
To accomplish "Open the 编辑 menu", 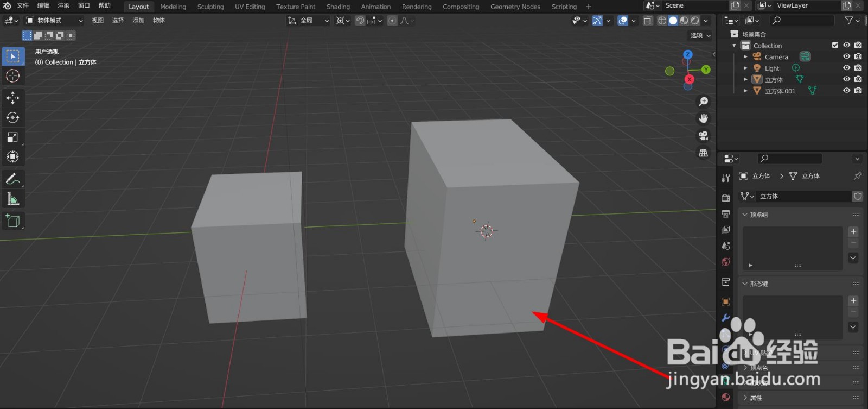I will click(43, 5).
